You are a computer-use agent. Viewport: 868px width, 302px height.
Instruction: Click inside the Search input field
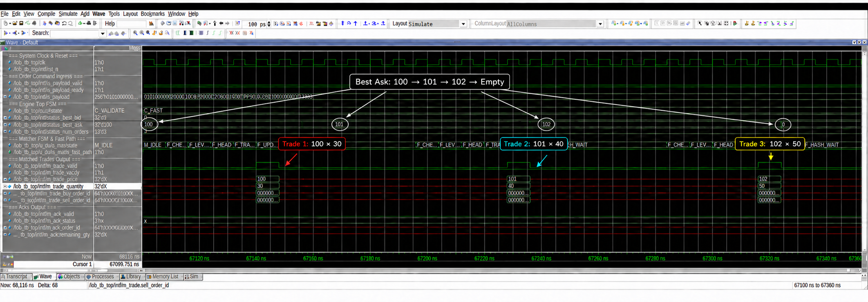click(x=75, y=33)
